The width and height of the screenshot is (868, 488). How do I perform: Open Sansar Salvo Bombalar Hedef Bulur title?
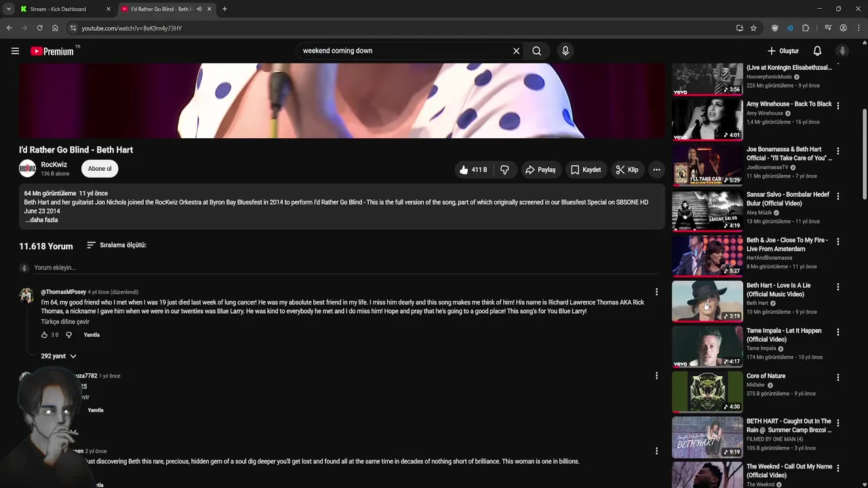click(788, 199)
